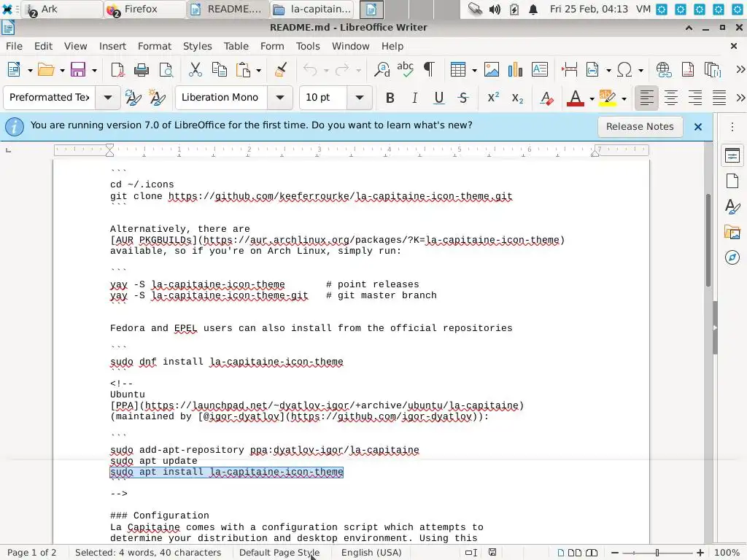Screen dimensions: 747x560
Task: Insert a special character
Action: click(624, 69)
